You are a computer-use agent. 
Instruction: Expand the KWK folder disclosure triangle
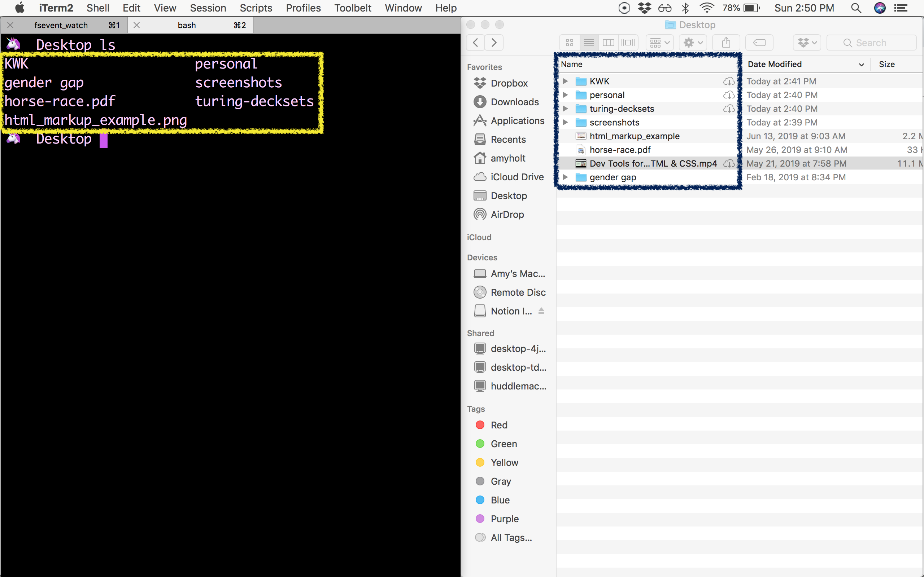[566, 81]
